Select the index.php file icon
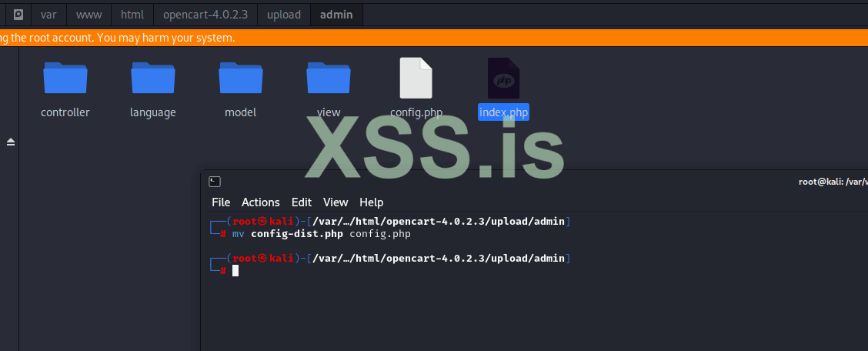Screen dimensions: 868x351 504,78
